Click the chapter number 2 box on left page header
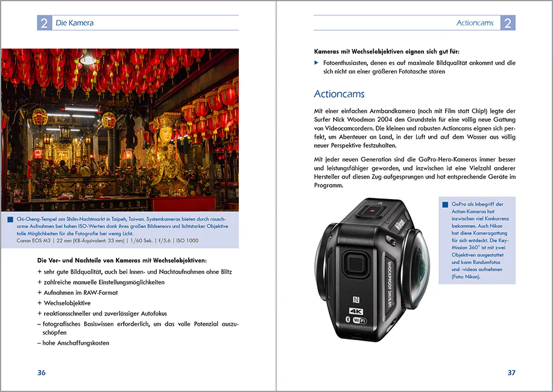This screenshot has width=553, height=392. pyautogui.click(x=45, y=23)
